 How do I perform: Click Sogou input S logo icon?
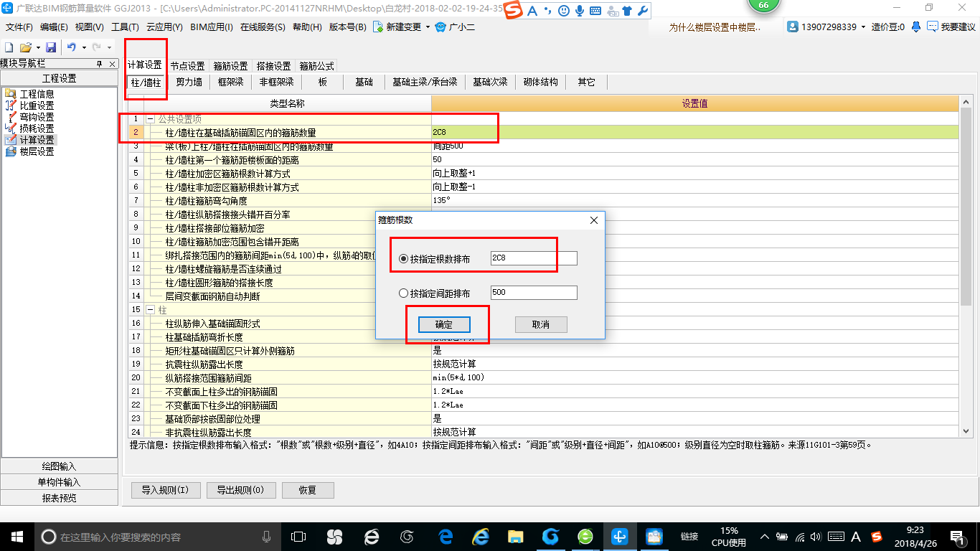click(x=512, y=11)
